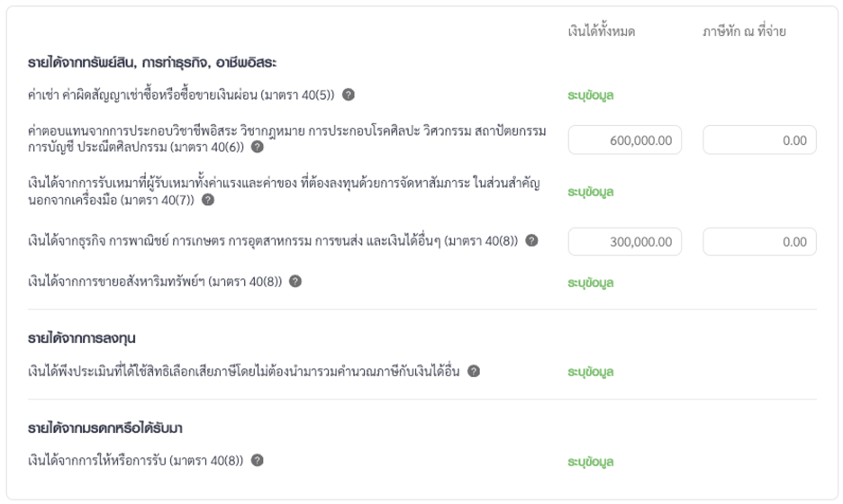
Task: Open help icon for gift income row
Action: [x=258, y=461]
